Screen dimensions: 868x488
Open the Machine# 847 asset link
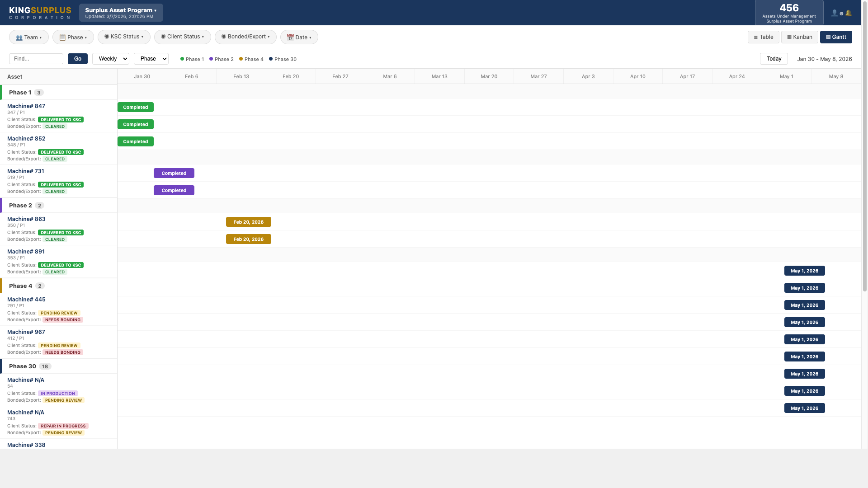pyautogui.click(x=26, y=106)
